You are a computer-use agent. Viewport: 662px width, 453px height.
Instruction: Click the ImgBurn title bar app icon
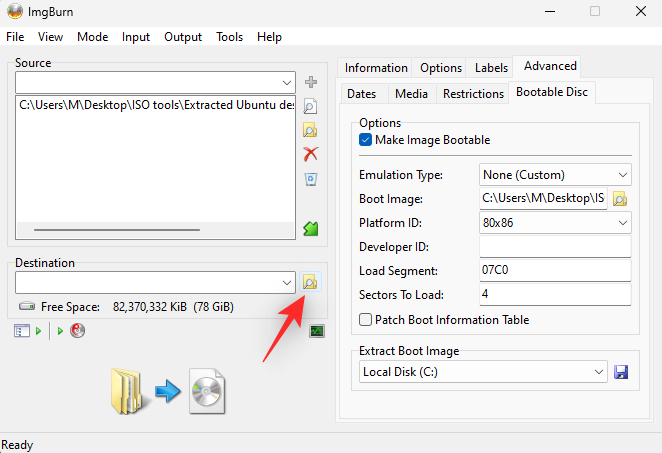15,11
